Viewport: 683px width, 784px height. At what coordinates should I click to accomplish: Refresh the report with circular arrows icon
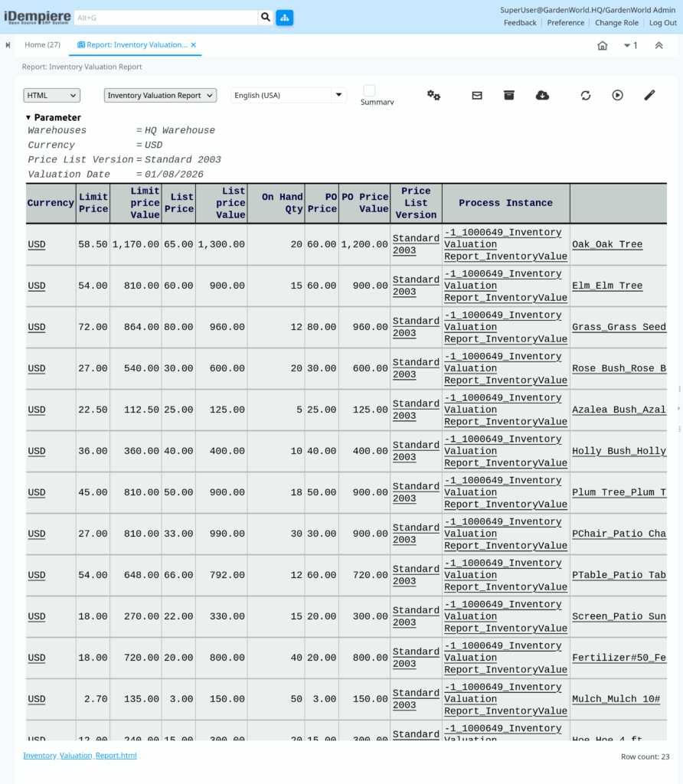click(586, 95)
